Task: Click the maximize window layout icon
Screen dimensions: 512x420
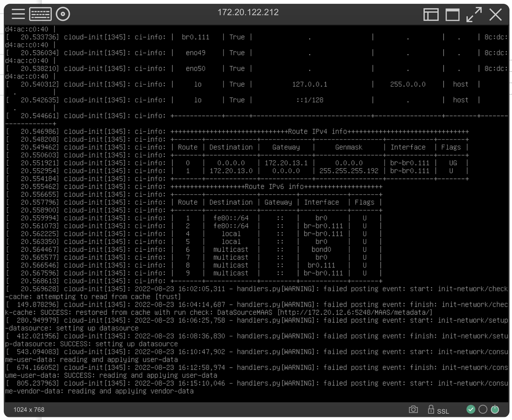Action: (x=452, y=15)
